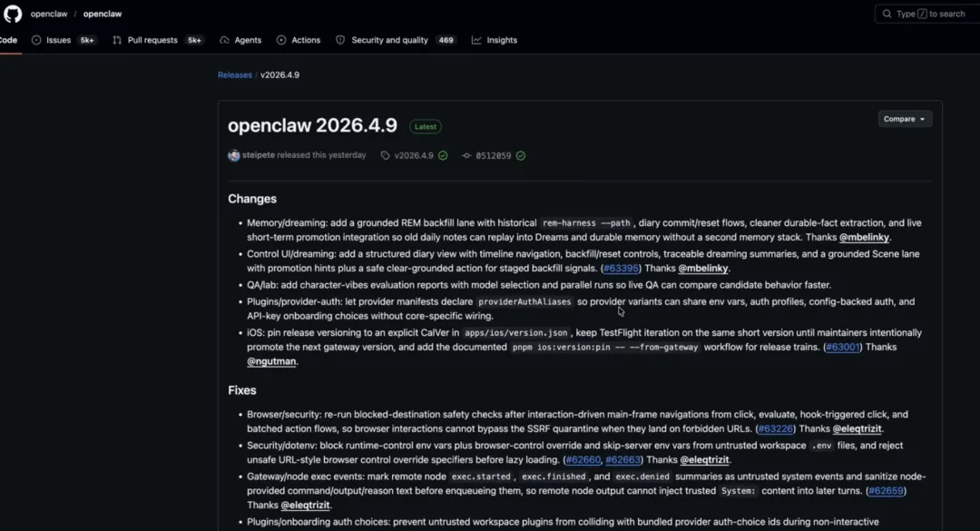Click the Insights graph icon
Viewport: 980px width, 531px height.
point(476,40)
